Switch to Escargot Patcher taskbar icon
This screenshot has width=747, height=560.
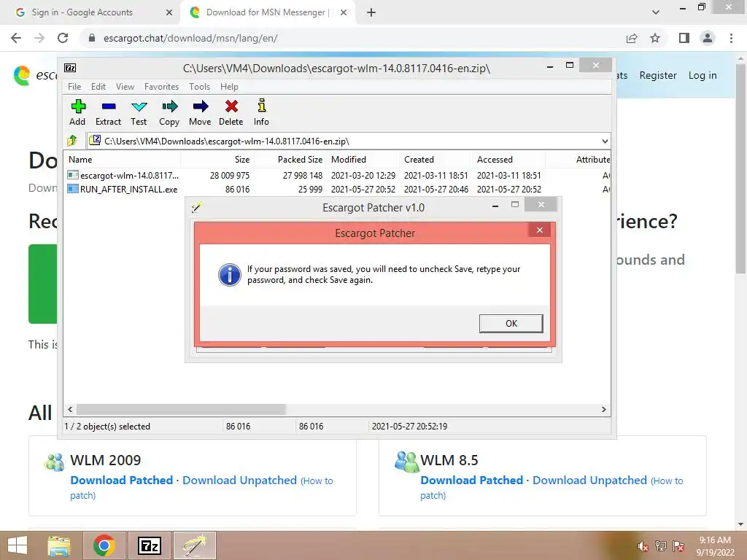tap(194, 545)
